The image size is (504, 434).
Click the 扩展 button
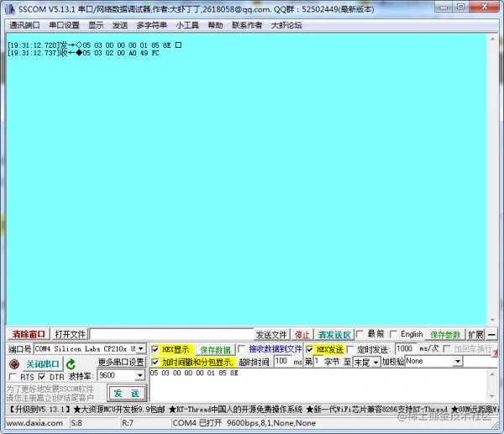[x=475, y=335]
